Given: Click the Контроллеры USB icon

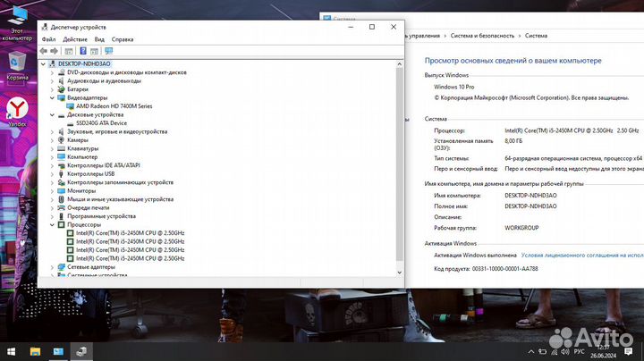Looking at the screenshot, I should (x=61, y=174).
